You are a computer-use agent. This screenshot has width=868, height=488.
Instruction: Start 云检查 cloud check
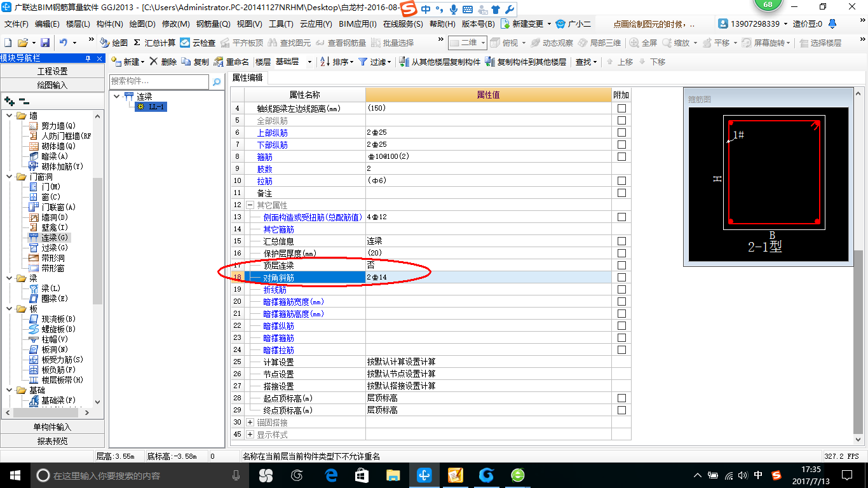coord(198,43)
